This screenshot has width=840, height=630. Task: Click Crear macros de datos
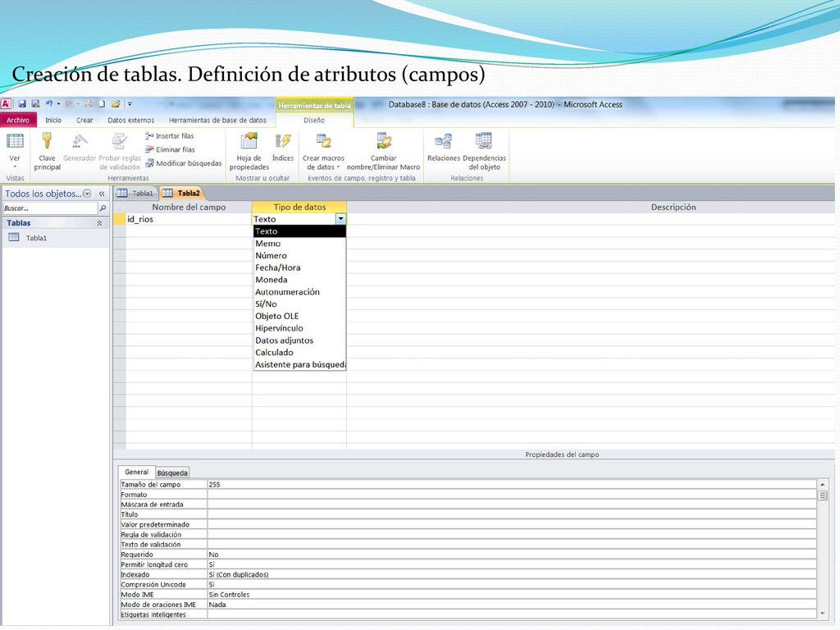323,152
